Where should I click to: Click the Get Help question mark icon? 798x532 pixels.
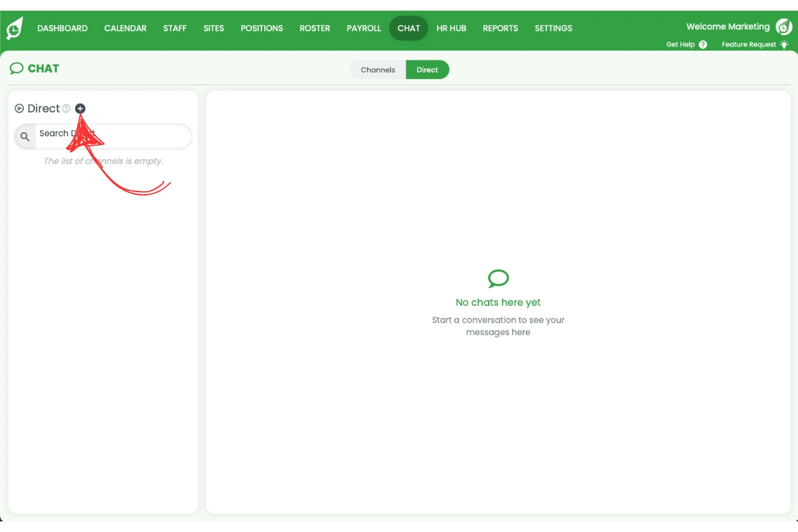(703, 45)
